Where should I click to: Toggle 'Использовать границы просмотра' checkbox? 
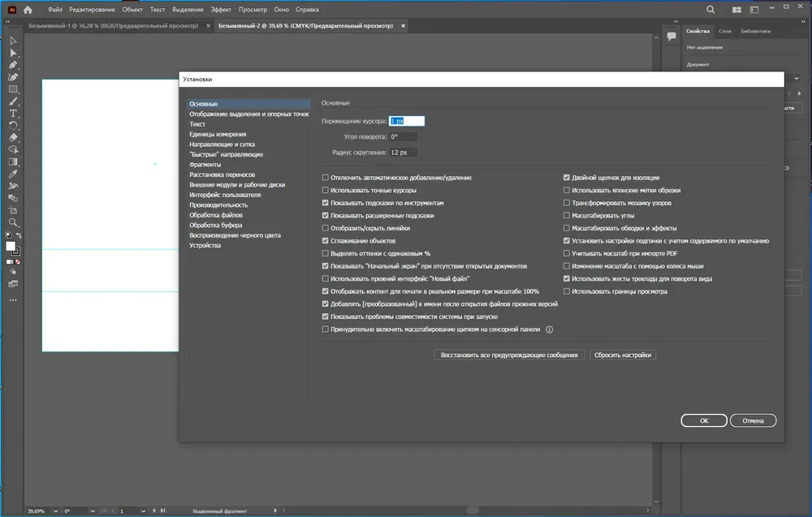[567, 291]
